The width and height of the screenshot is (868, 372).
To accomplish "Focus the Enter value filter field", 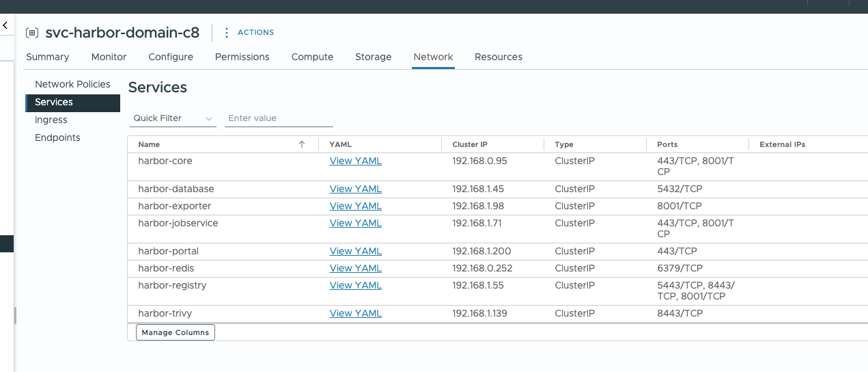I will tap(279, 118).
